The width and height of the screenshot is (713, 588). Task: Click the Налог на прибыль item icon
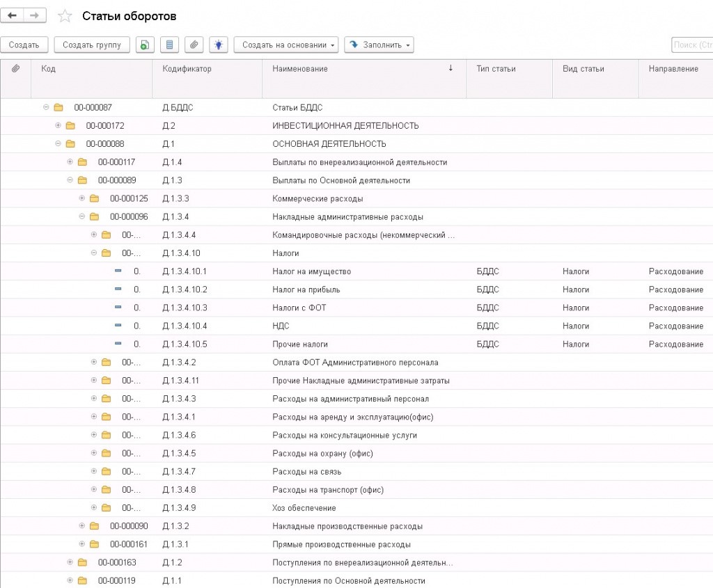tap(118, 289)
